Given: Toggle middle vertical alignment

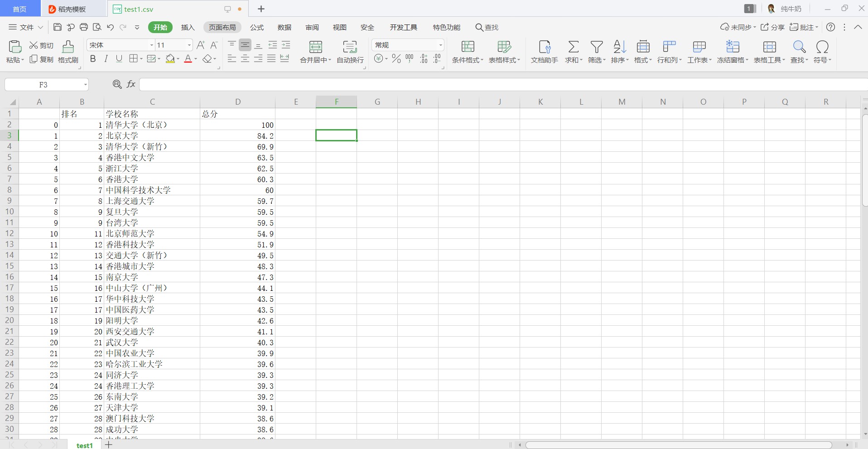Looking at the screenshot, I should (x=245, y=45).
